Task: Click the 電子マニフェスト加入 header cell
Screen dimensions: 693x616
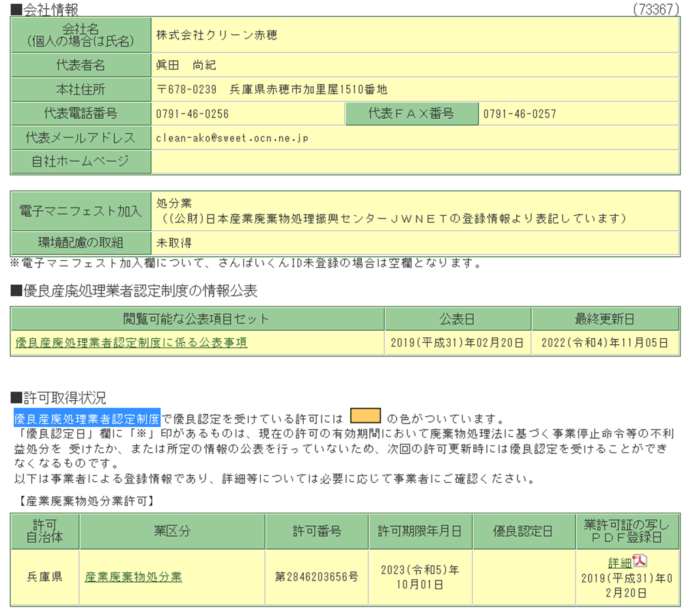Action: tap(81, 211)
